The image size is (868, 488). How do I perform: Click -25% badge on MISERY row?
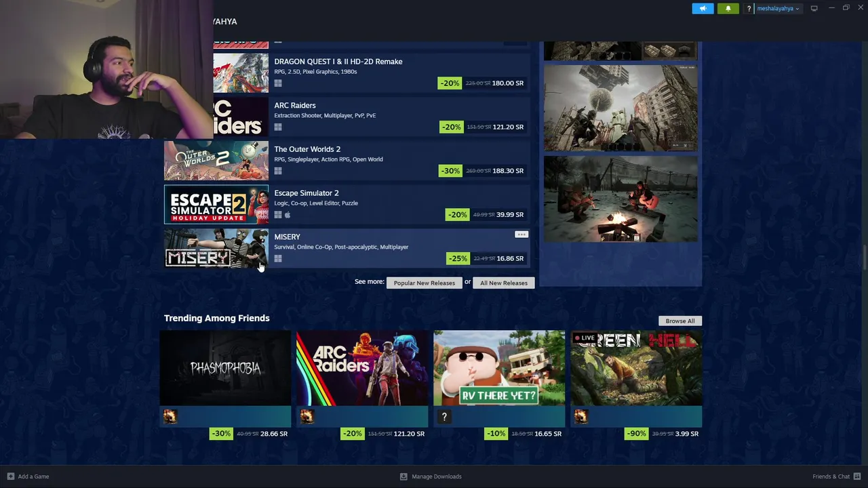(458, 258)
